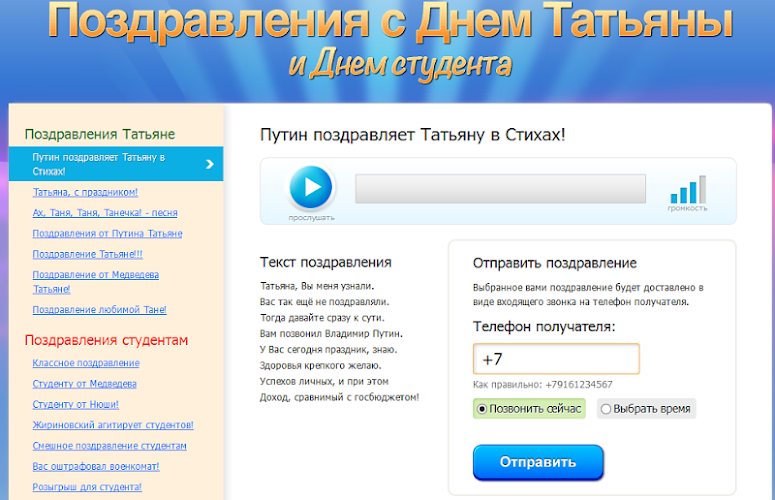Open 'Поздравления от Путина Татьяне' link
775x500 pixels.
coord(107,233)
